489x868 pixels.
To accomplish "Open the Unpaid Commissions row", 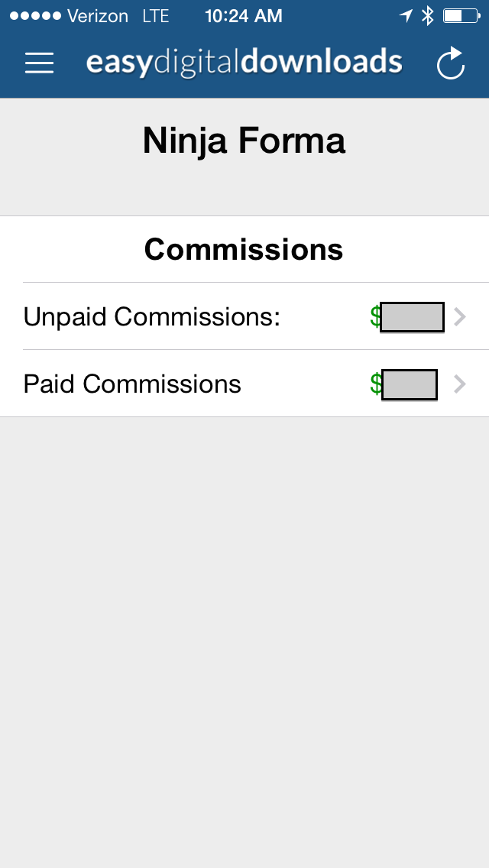I will click(x=153, y=316).
